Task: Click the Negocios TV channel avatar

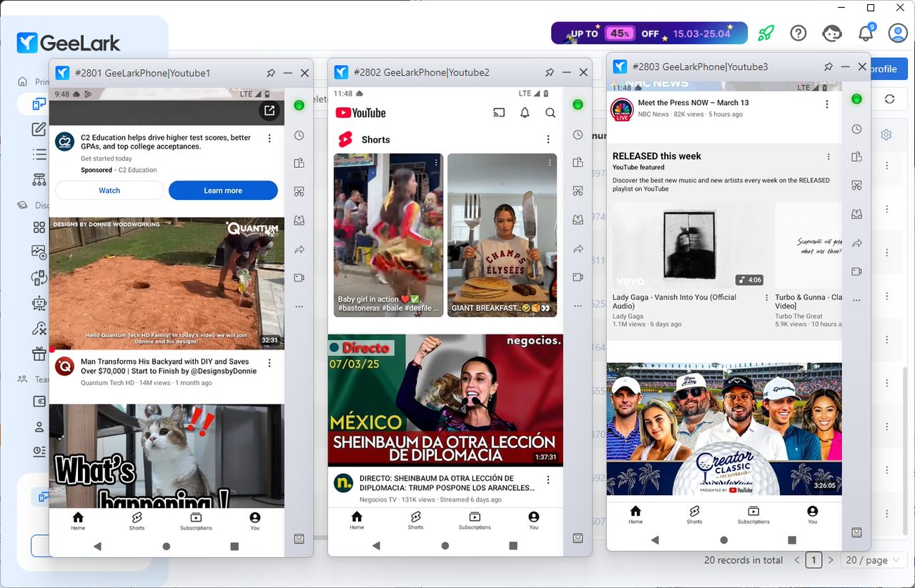Action: (x=344, y=483)
